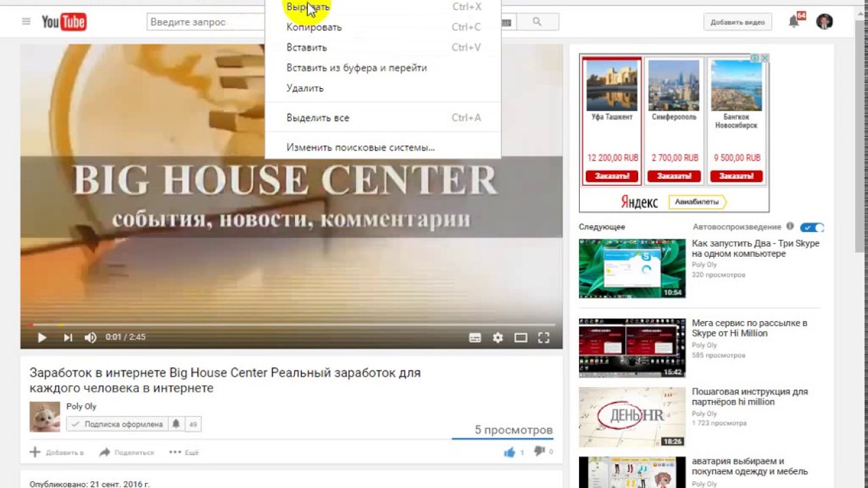Open the account avatar menu
The height and width of the screenshot is (488, 868).
(x=824, y=22)
